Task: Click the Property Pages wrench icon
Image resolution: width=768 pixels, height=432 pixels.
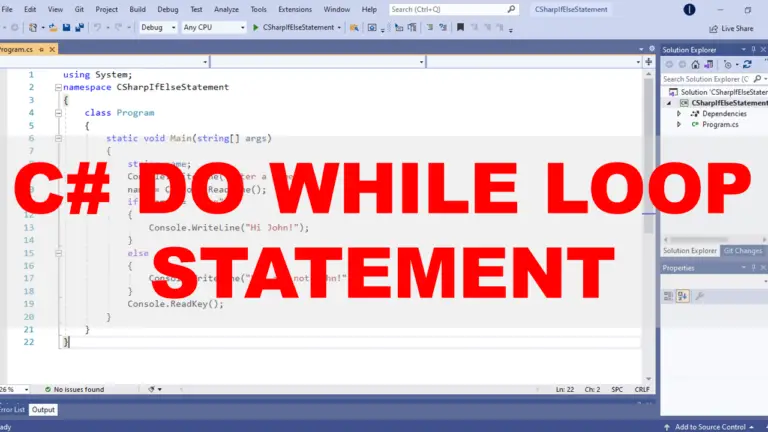Action: pyautogui.click(x=698, y=295)
